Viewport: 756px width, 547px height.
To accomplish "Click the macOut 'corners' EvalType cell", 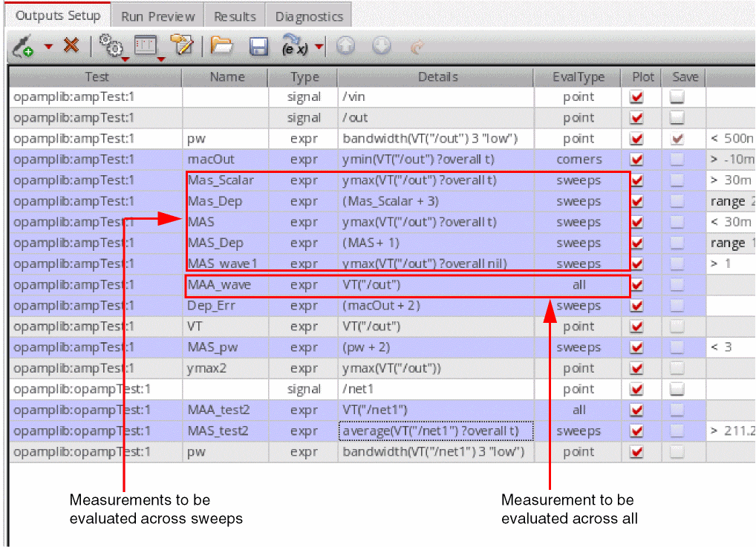I will tap(578, 160).
